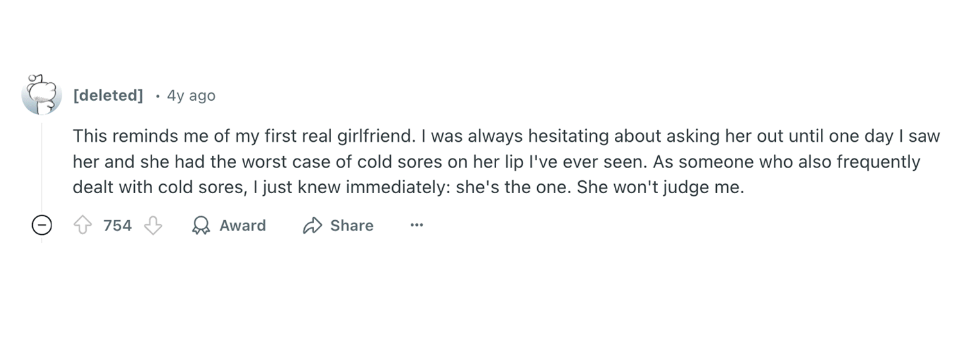Upvote the deleted user's comment
980x344 pixels.
click(83, 225)
